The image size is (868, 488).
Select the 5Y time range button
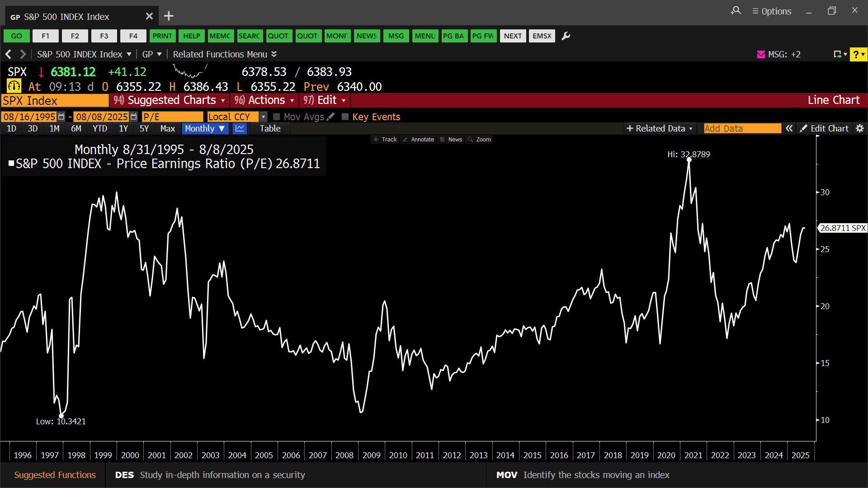pos(144,128)
